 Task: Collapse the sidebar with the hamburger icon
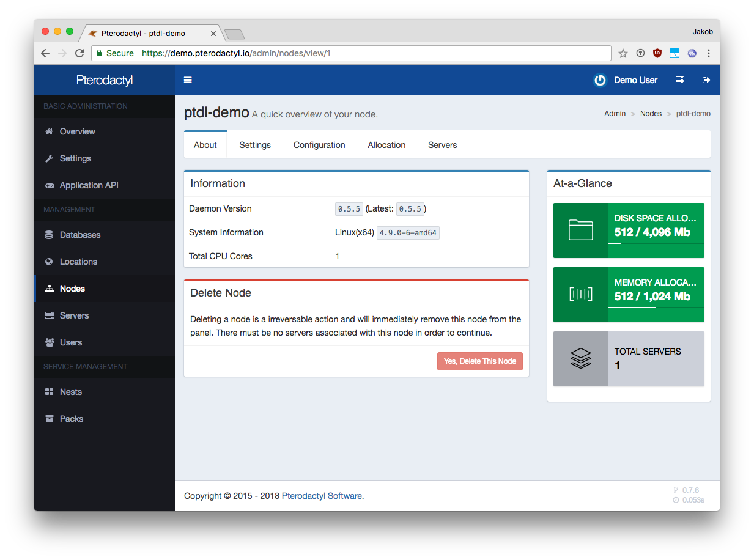point(188,79)
